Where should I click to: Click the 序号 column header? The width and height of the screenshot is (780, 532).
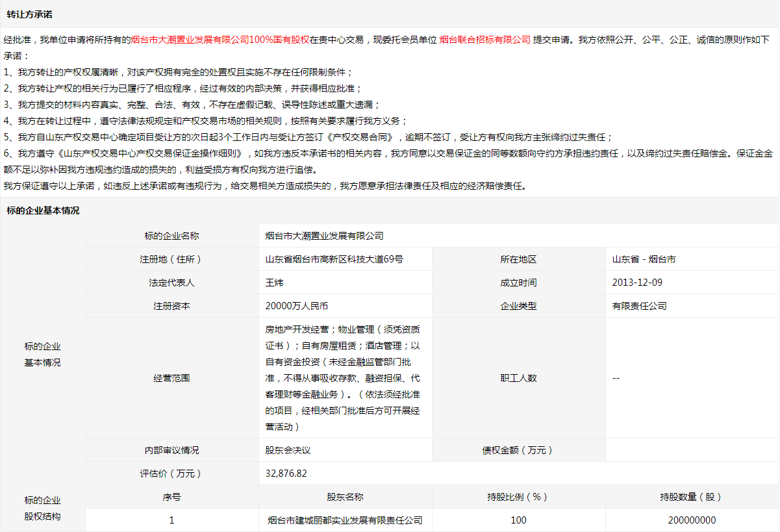click(x=172, y=497)
